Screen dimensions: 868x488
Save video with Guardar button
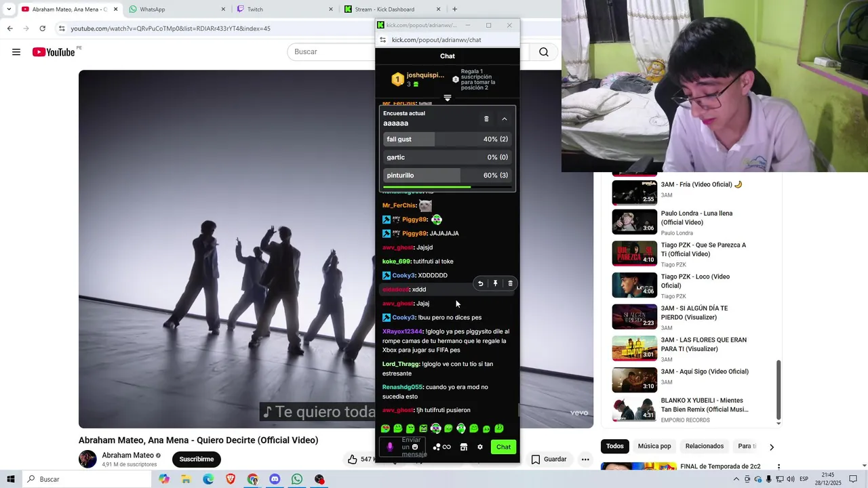549,459
